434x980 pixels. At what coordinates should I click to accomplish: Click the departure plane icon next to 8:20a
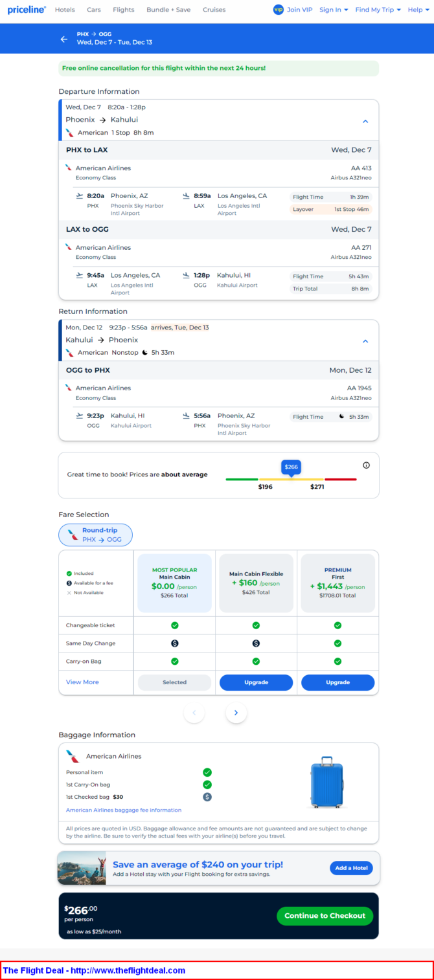(79, 195)
